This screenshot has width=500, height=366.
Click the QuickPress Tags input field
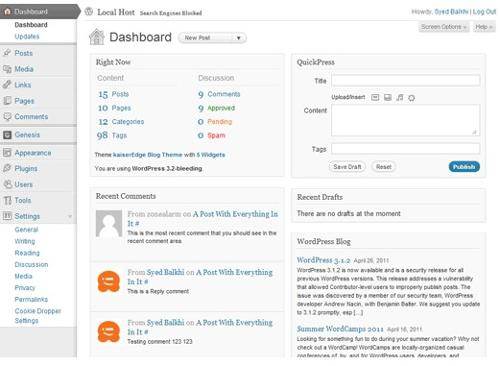pyautogui.click(x=406, y=149)
